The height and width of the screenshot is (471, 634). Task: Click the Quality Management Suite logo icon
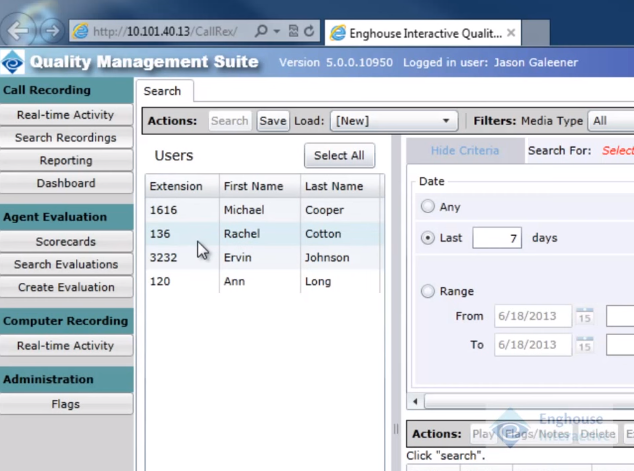pyautogui.click(x=13, y=62)
